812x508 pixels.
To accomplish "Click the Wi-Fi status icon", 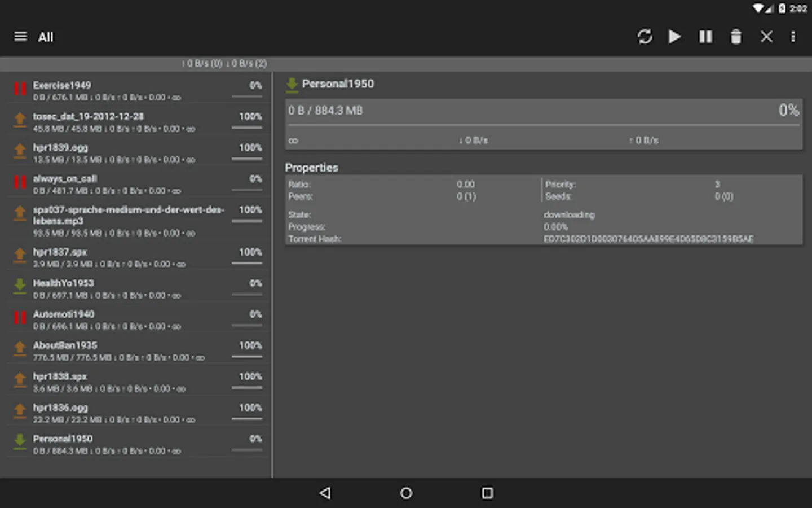I will (x=758, y=8).
